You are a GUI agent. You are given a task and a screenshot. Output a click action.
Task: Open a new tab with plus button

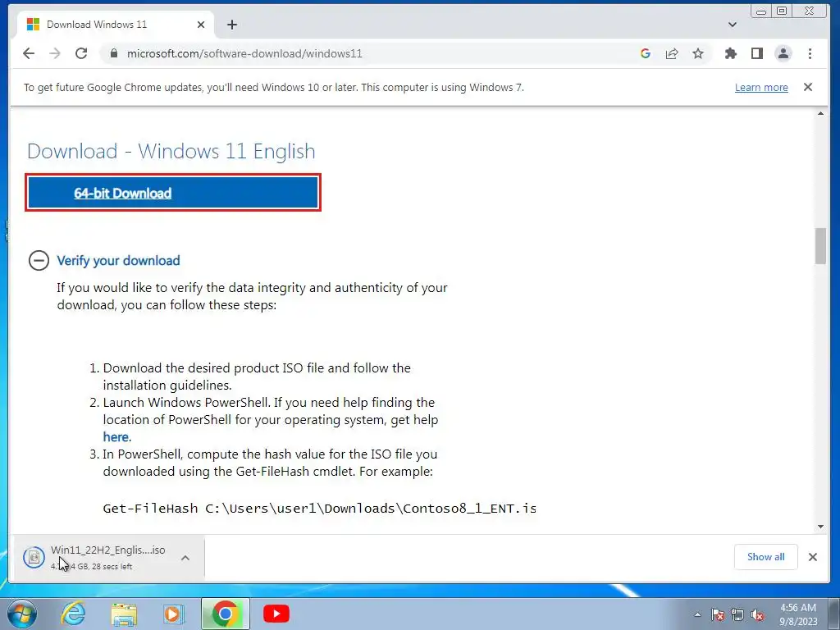(232, 25)
